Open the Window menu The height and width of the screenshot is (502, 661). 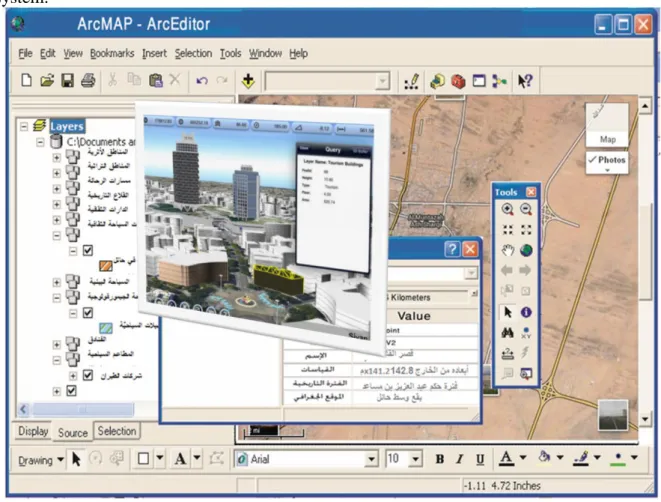point(265,54)
